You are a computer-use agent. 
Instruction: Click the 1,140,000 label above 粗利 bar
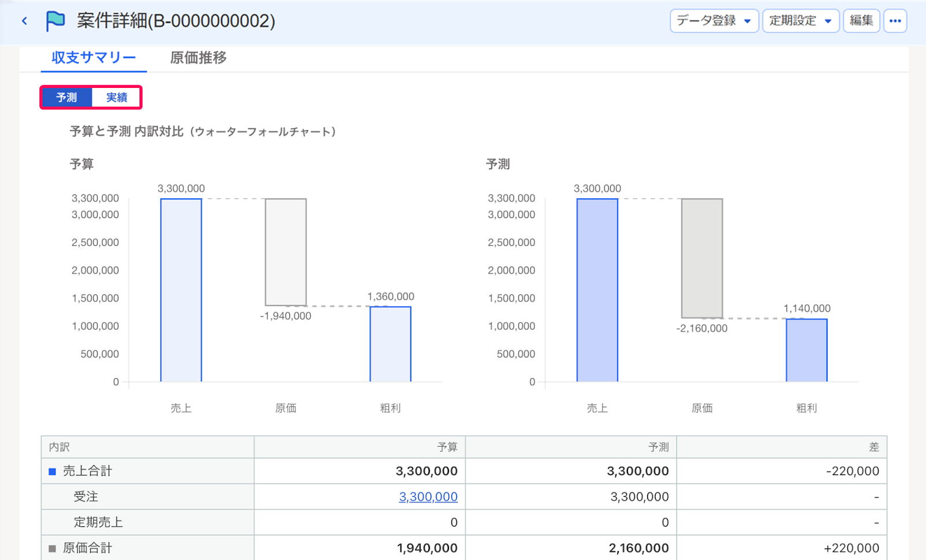pos(807,309)
